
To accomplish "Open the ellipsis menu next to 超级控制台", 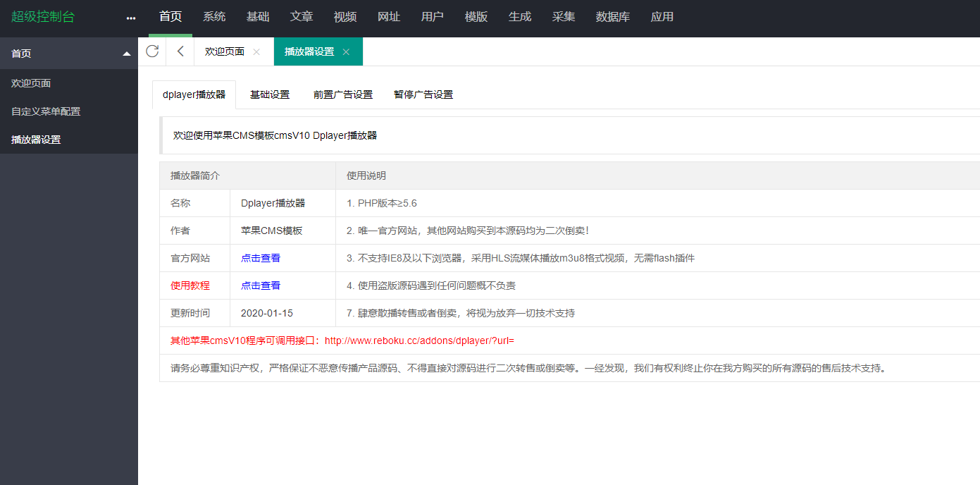I will click(x=130, y=18).
